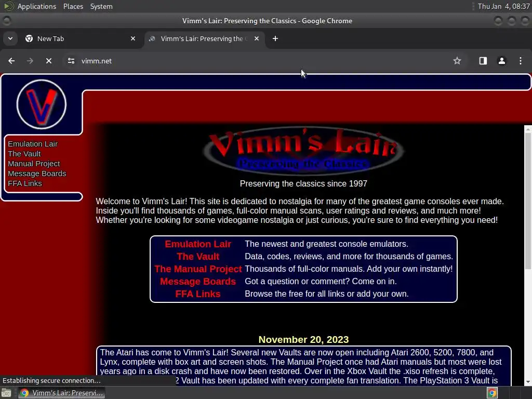532x399 pixels.
Task: Expand the tab search dropdown
Action: click(x=10, y=38)
